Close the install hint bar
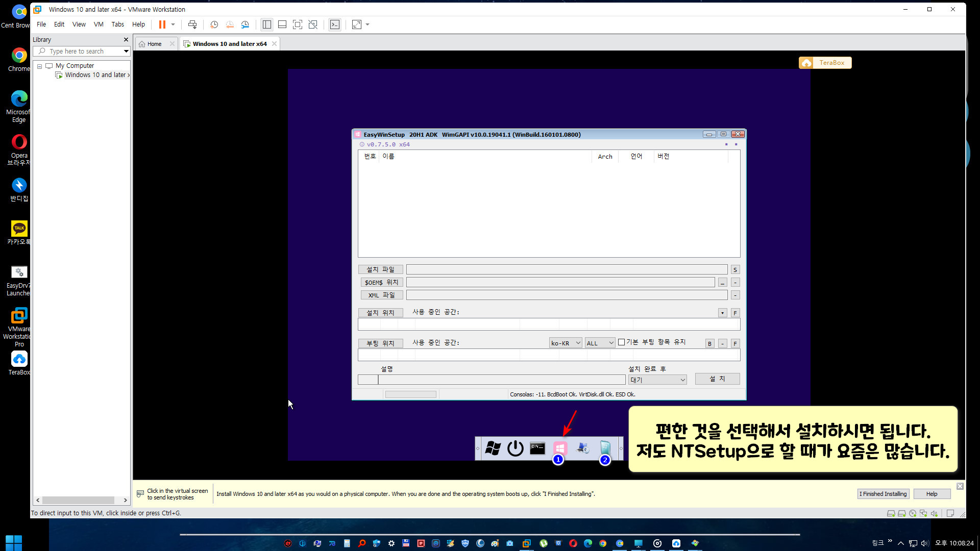The height and width of the screenshot is (551, 980). pyautogui.click(x=960, y=486)
